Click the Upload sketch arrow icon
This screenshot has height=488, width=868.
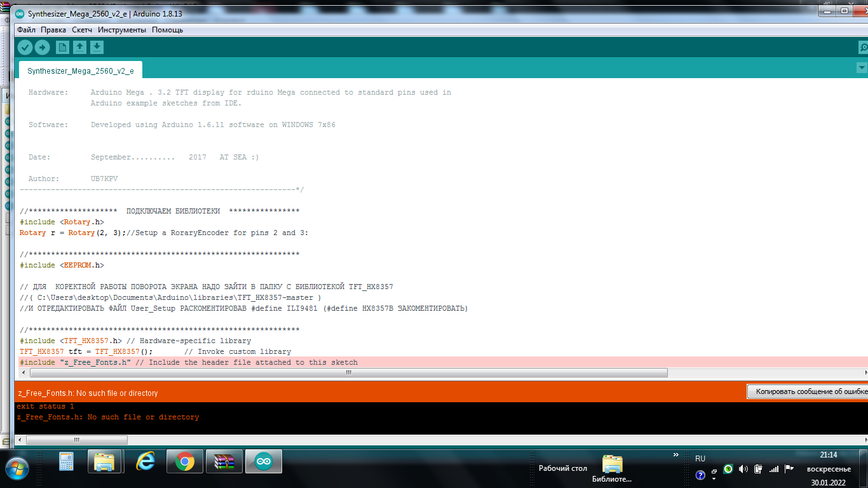[42, 47]
